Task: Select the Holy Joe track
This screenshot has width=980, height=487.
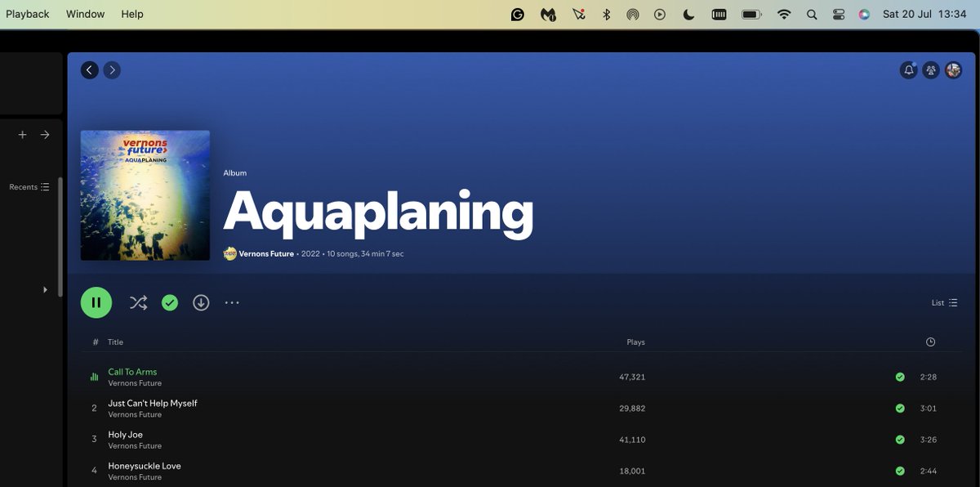Action: tap(126, 435)
